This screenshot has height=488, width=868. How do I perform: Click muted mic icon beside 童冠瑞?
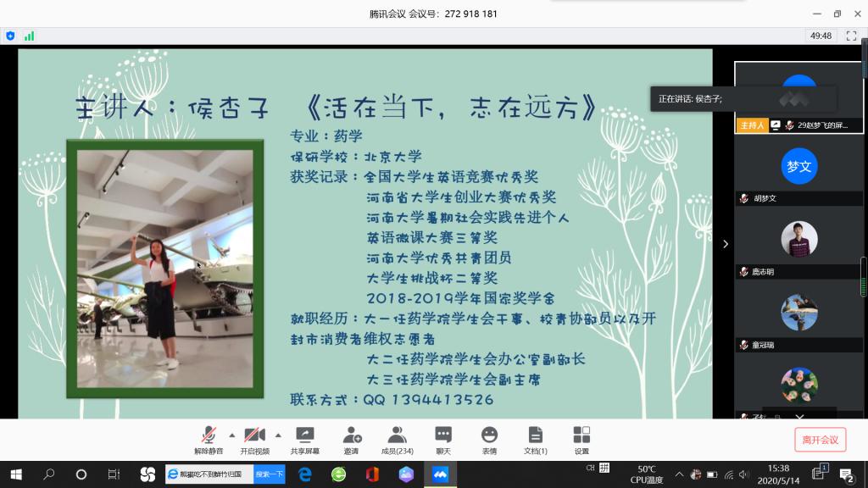click(x=744, y=345)
